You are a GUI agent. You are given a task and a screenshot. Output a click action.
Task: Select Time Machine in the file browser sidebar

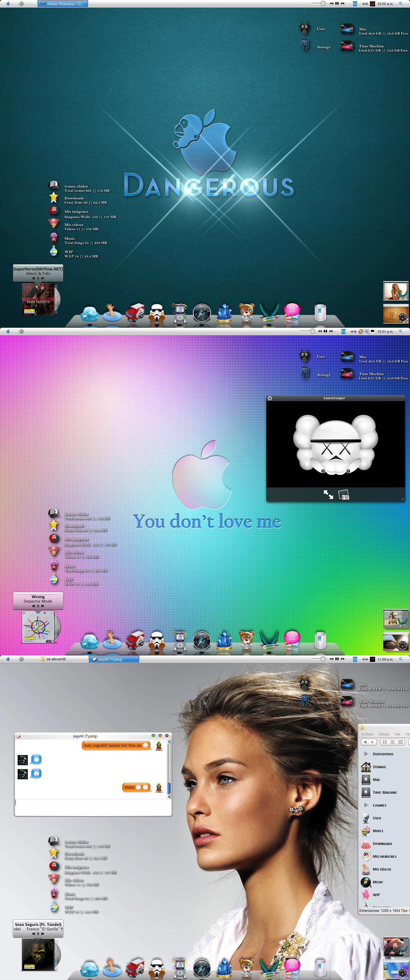pyautogui.click(x=379, y=792)
